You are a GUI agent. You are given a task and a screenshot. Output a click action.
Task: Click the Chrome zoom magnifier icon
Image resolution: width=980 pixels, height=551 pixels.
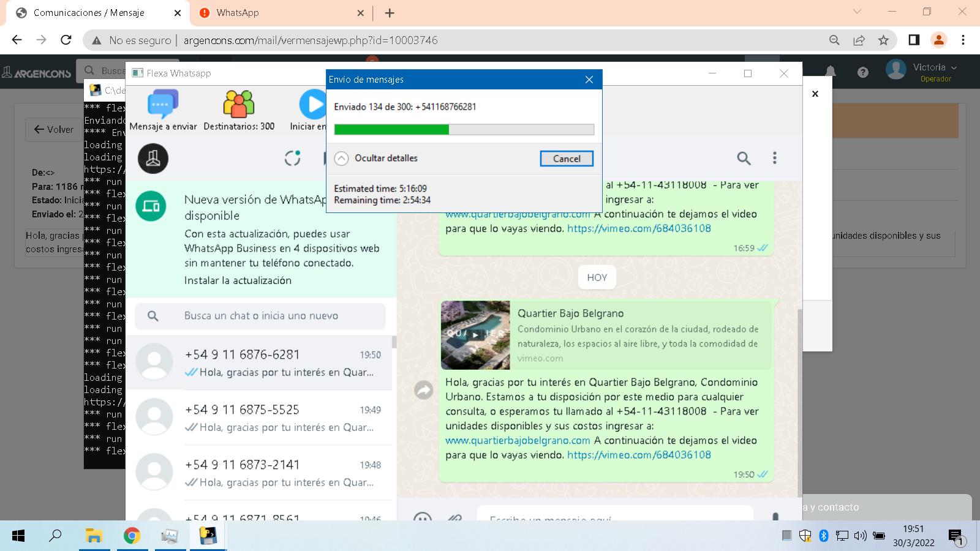point(834,40)
